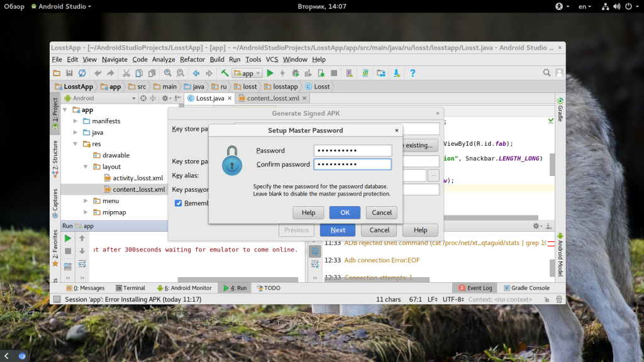Click Cancel in Setup Master Password dialog
The width and height of the screenshot is (644, 362).
[x=382, y=212]
